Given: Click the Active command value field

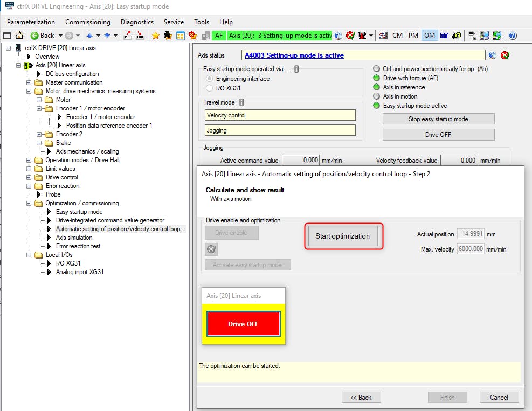Looking at the screenshot, I should [301, 160].
